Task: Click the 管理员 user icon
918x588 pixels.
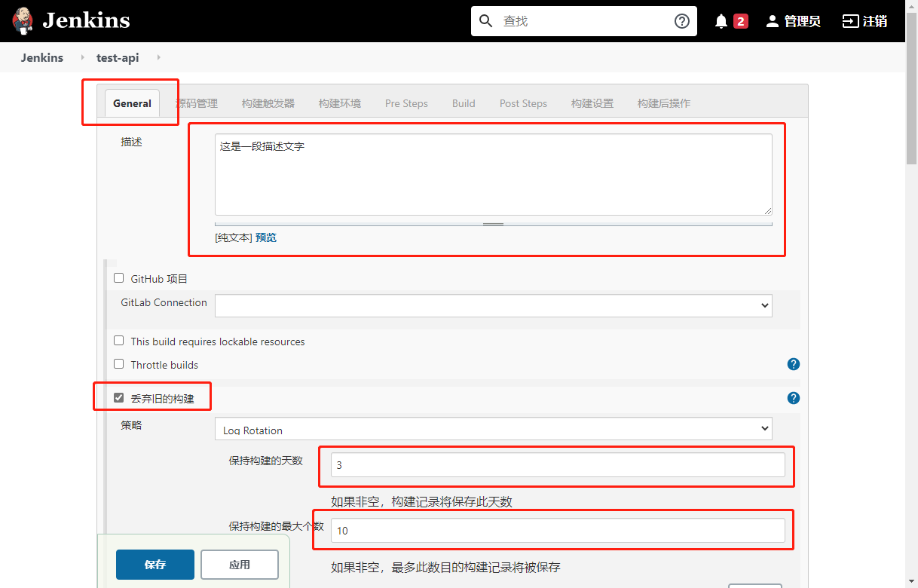Action: click(772, 21)
